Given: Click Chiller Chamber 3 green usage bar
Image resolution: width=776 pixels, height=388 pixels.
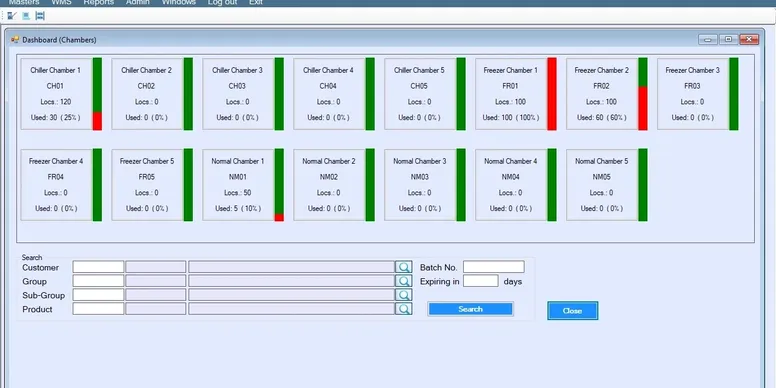Looking at the screenshot, I should (279, 94).
